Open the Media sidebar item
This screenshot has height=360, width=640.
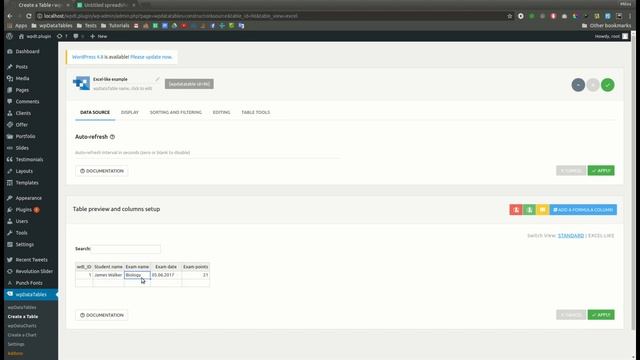tap(22, 78)
